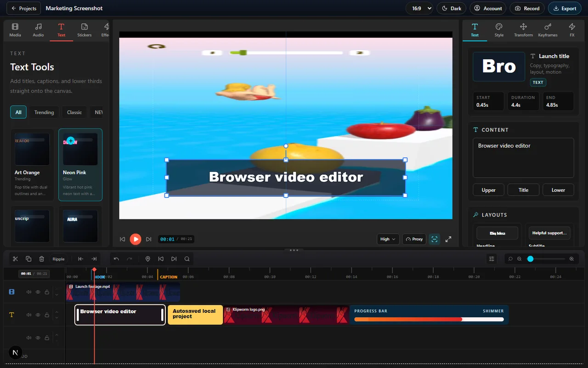Trim clip end to playhead icon

(x=94, y=259)
